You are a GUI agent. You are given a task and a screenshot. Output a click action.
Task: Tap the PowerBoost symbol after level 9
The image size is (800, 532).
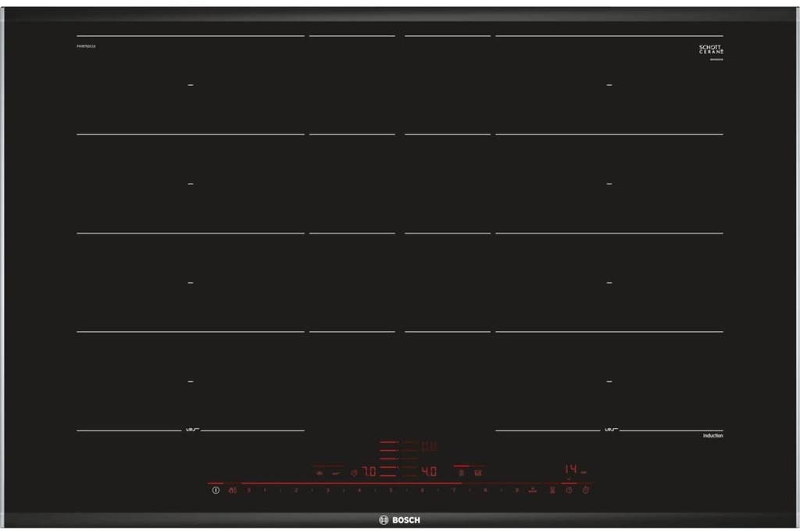click(x=533, y=490)
